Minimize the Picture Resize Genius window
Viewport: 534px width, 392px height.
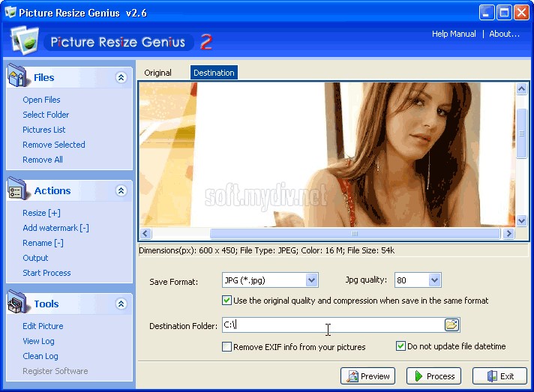click(487, 13)
